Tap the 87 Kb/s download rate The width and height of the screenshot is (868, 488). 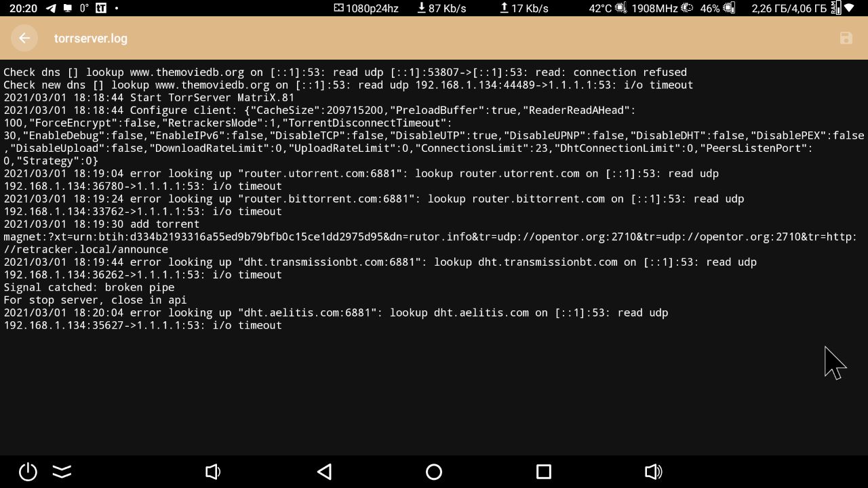[x=447, y=8]
